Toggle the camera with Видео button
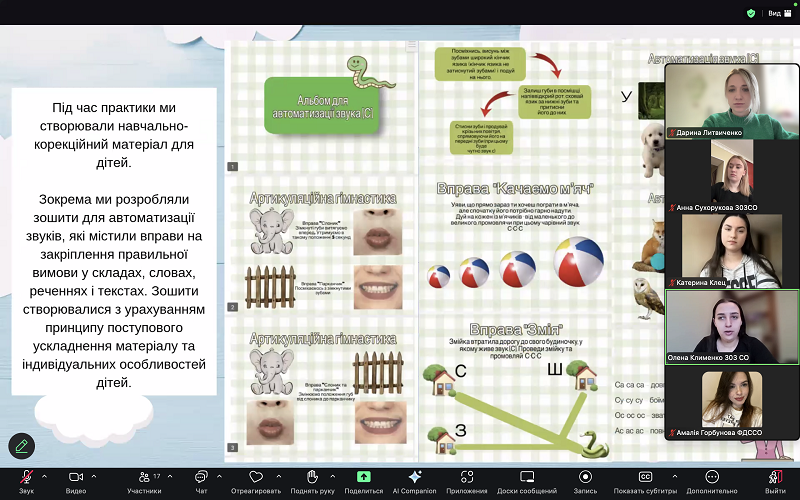Image resolution: width=800 pixels, height=500 pixels. tap(75, 478)
